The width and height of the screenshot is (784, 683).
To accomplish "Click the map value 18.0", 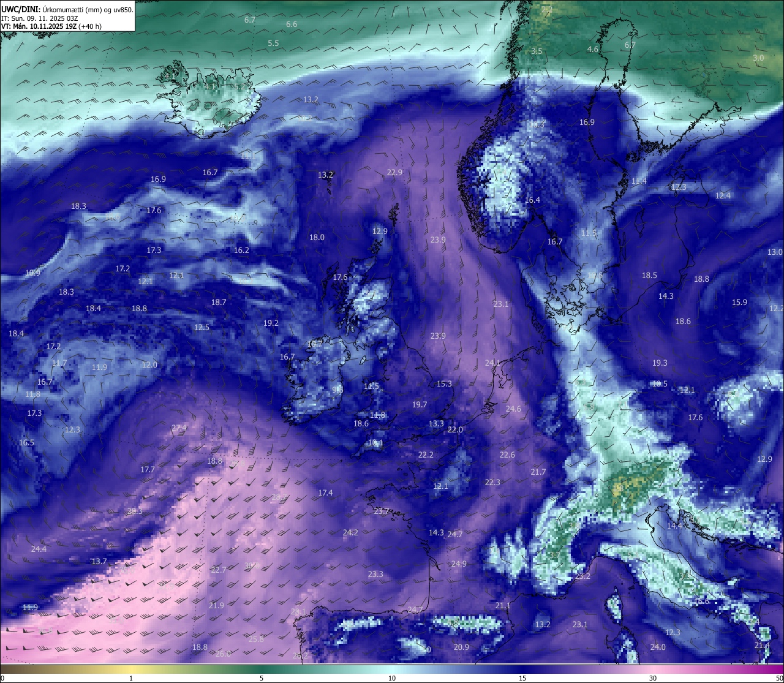I will click(x=317, y=237).
